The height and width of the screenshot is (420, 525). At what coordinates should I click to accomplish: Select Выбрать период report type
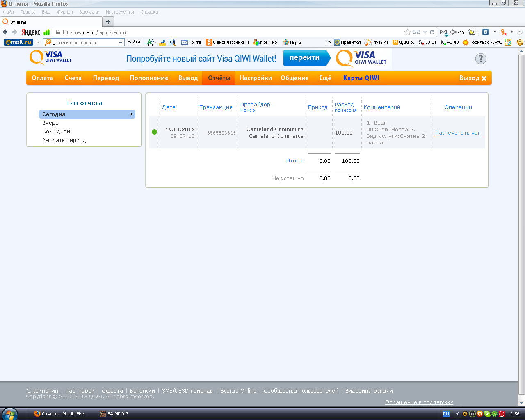click(x=64, y=140)
